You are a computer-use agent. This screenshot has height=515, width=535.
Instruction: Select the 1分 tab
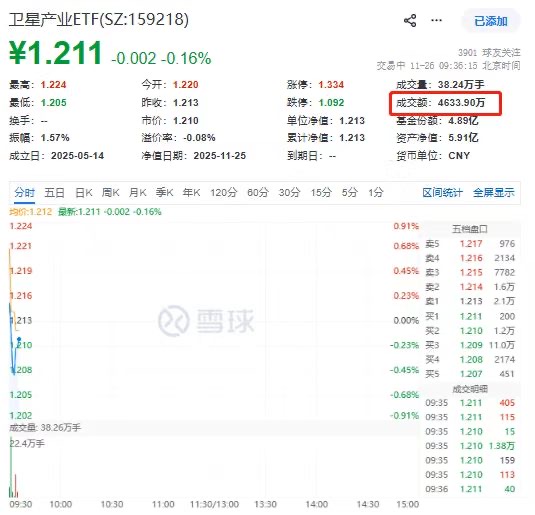376,192
